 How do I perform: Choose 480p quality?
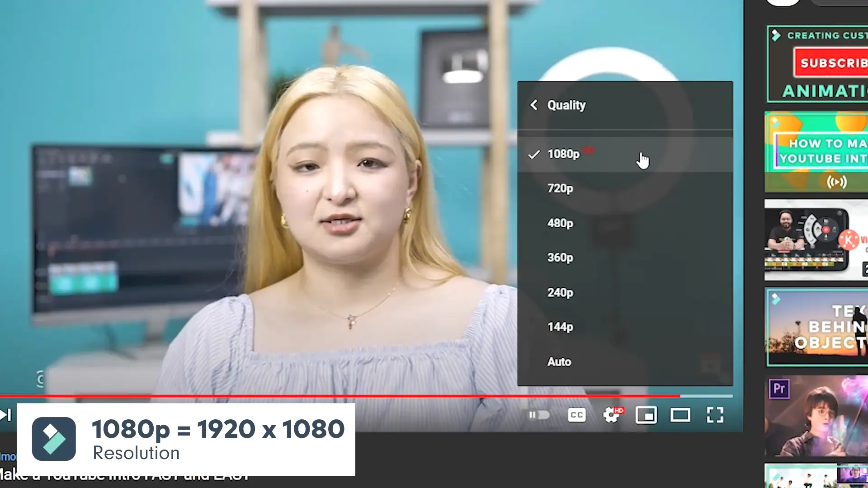[560, 223]
